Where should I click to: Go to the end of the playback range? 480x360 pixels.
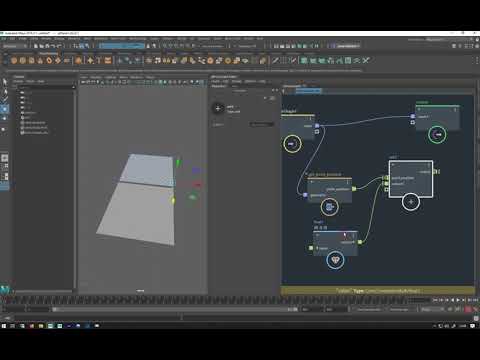click(475, 300)
